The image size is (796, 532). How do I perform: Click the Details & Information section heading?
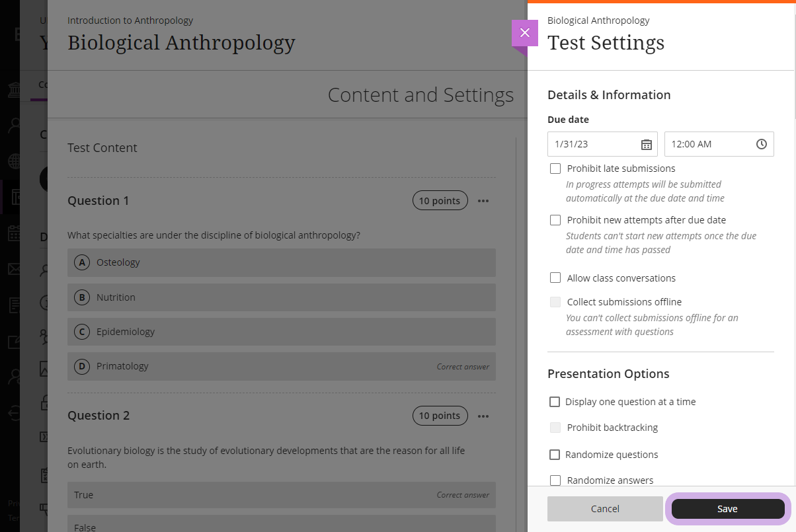point(609,95)
